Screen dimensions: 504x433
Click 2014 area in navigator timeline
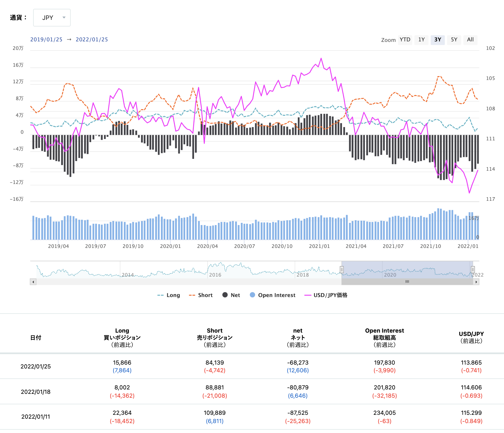128,275
